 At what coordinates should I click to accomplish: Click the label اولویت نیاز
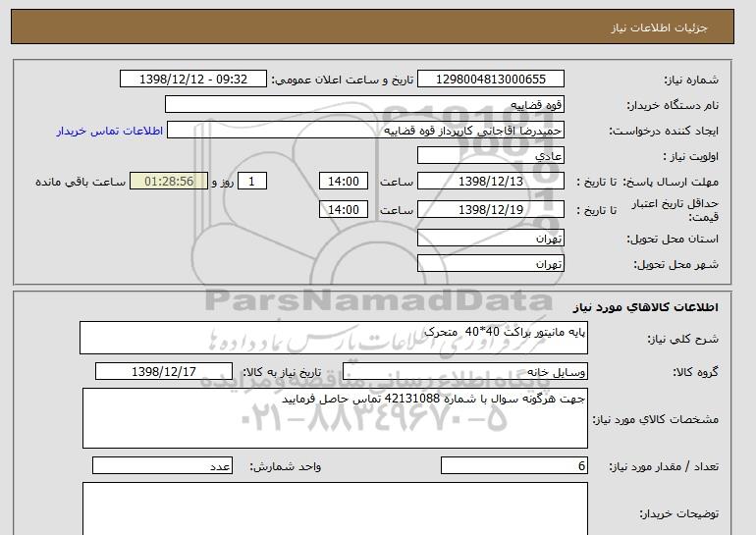click(x=690, y=157)
